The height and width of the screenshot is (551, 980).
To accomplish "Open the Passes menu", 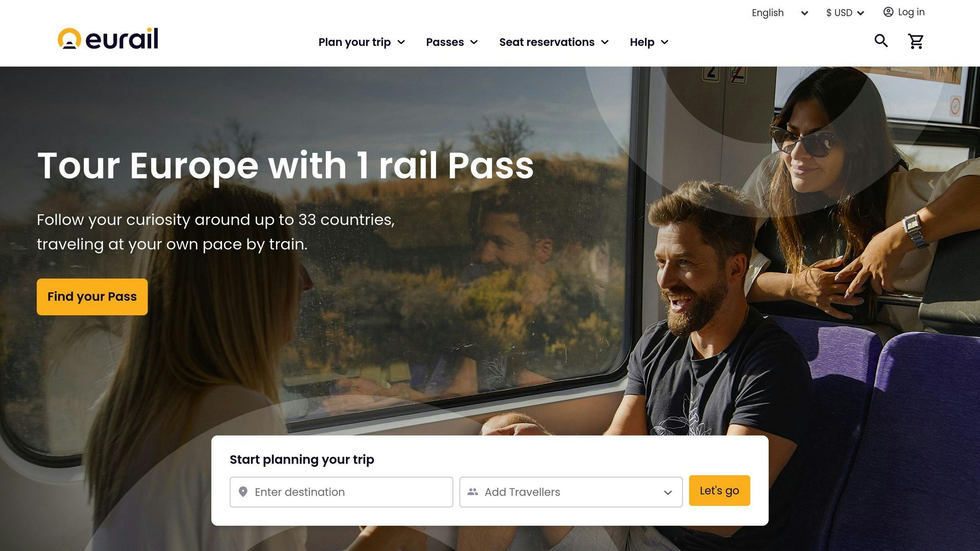I will pyautogui.click(x=452, y=42).
